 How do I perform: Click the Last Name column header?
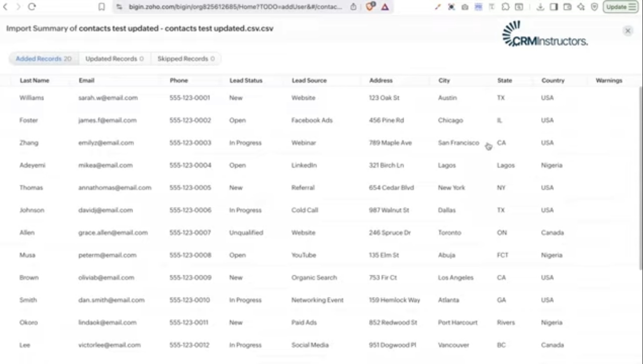[x=34, y=80]
